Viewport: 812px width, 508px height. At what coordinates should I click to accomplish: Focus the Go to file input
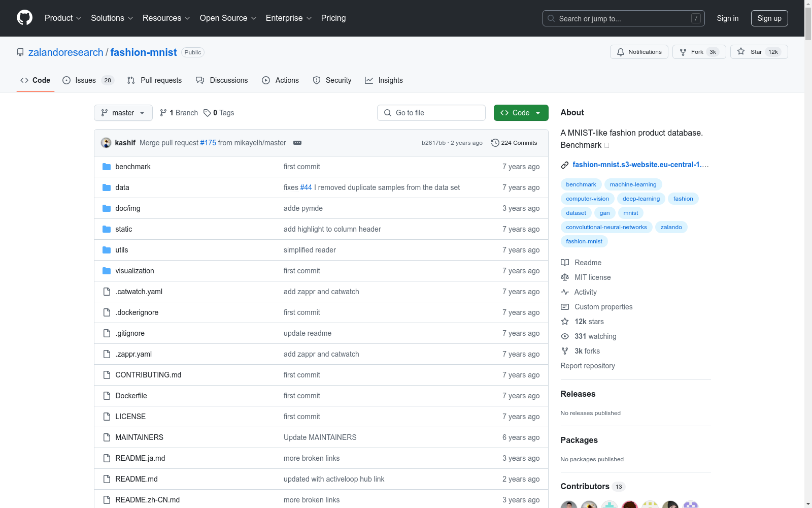point(431,113)
